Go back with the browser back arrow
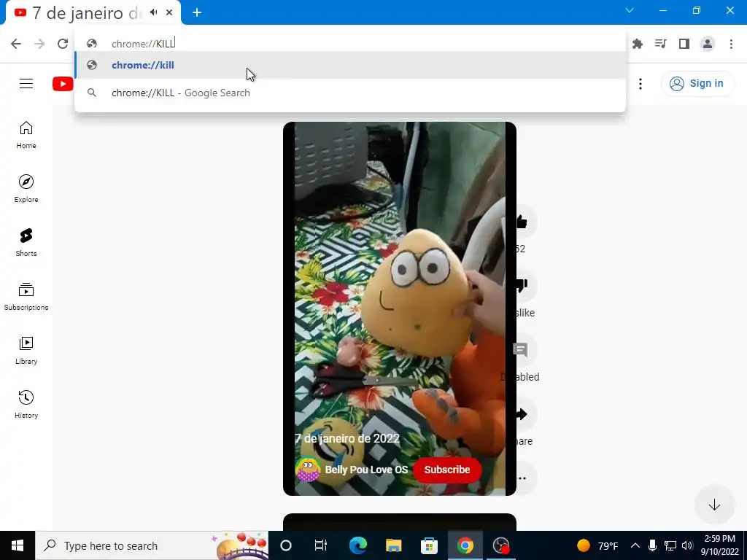Viewport: 747px width, 560px height. (16, 44)
